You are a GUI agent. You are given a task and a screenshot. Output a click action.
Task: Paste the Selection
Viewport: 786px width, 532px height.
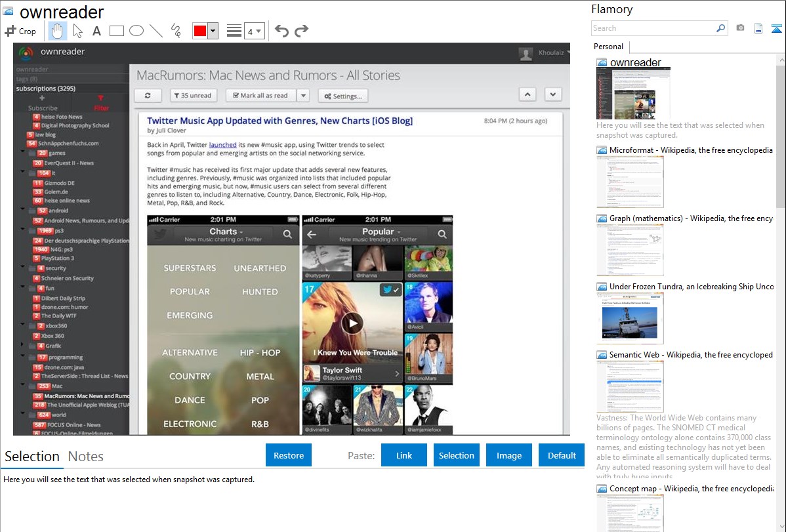pos(456,455)
